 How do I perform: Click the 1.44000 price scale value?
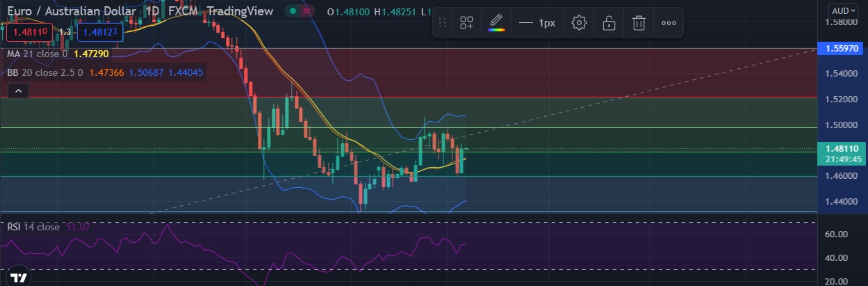(x=841, y=201)
